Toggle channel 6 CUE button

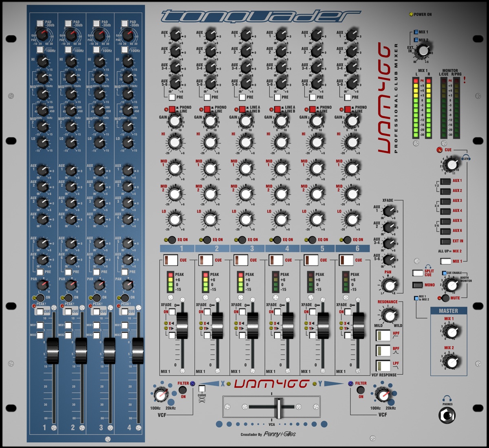click(x=347, y=260)
